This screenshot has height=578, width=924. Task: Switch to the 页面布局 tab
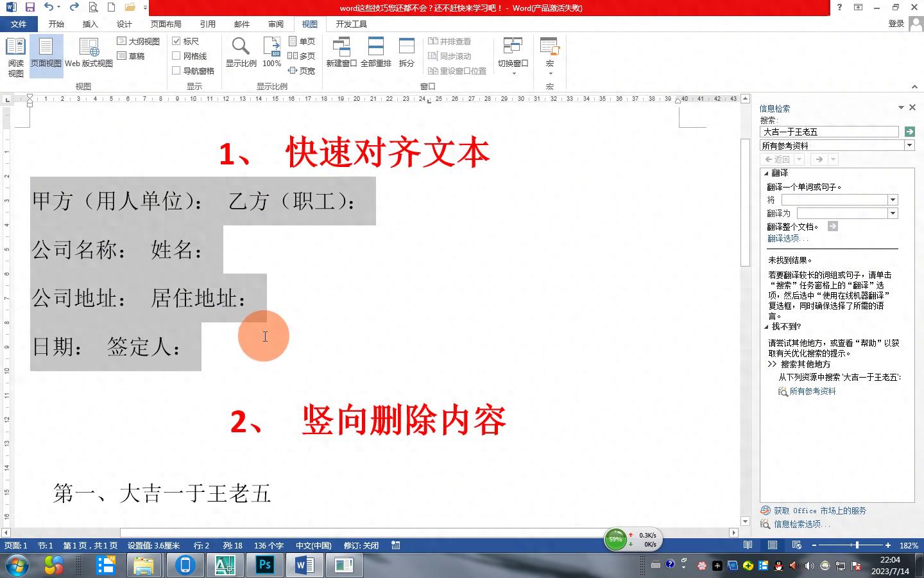pos(166,24)
